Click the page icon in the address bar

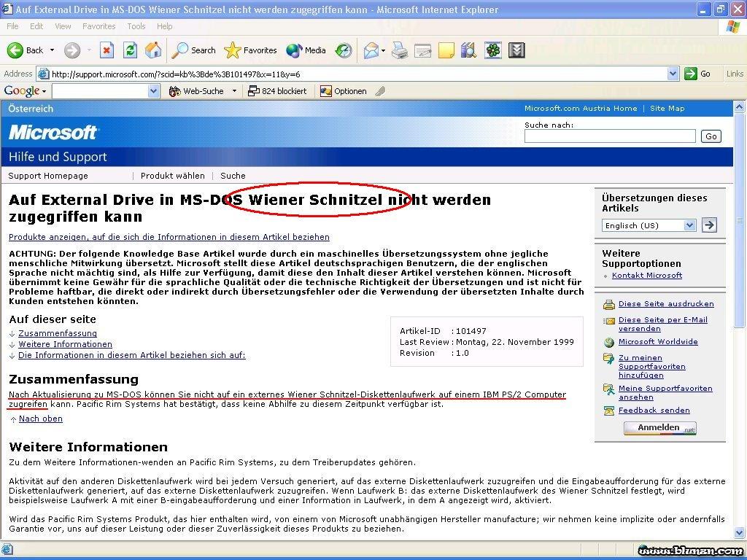point(43,74)
